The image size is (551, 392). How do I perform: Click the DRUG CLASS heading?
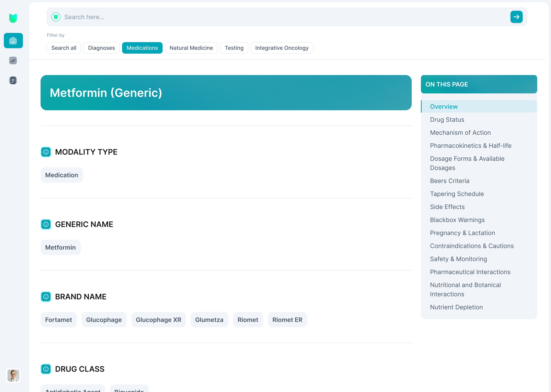tap(80, 369)
